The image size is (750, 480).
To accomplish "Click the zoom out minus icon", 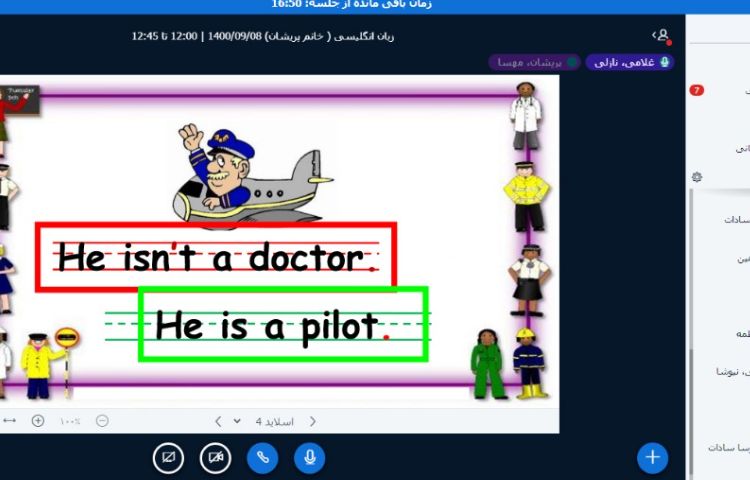I will 102,421.
